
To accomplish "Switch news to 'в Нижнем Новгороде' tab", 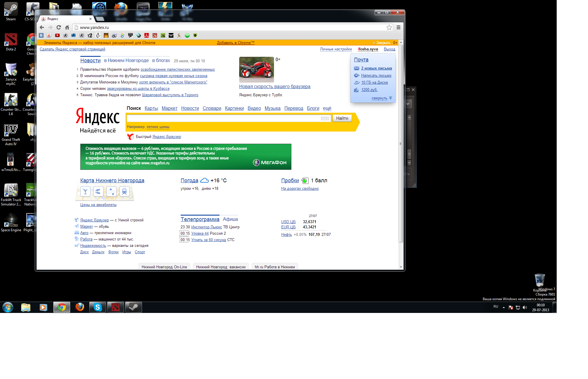I will [126, 60].
